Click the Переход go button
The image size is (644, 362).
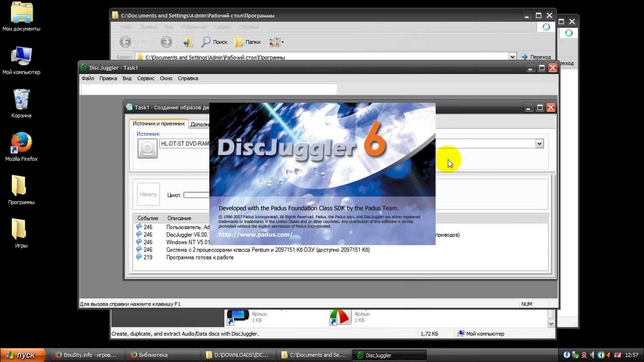point(536,57)
